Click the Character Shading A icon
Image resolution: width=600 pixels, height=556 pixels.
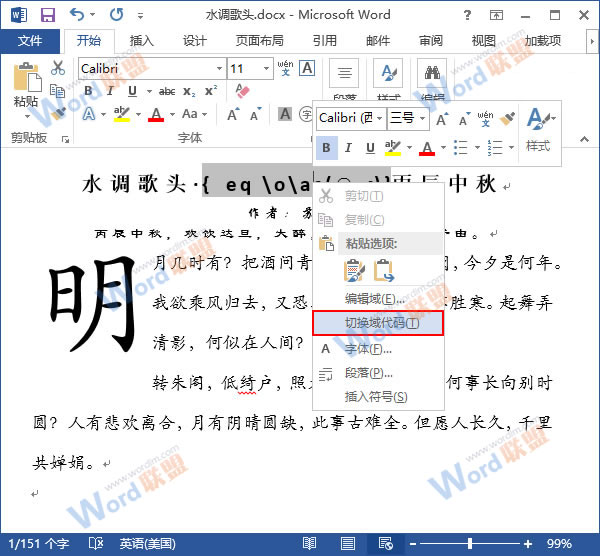285,114
